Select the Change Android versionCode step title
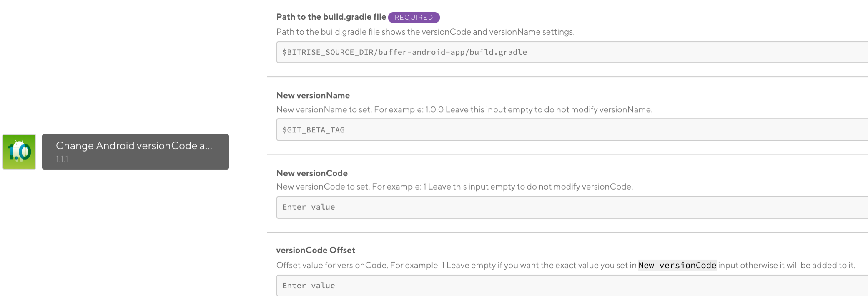Viewport: 868px width, 304px height. click(x=134, y=146)
